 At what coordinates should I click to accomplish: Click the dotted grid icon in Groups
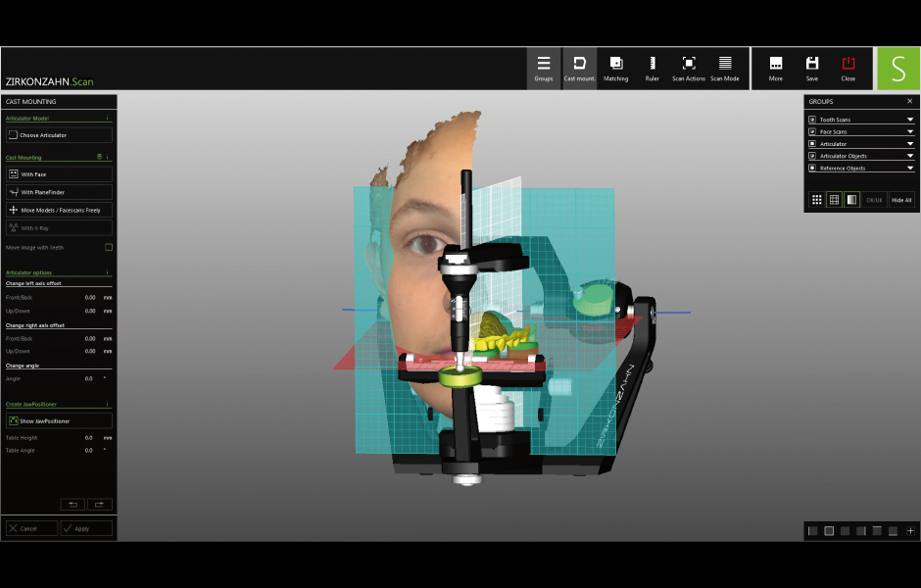(x=816, y=200)
